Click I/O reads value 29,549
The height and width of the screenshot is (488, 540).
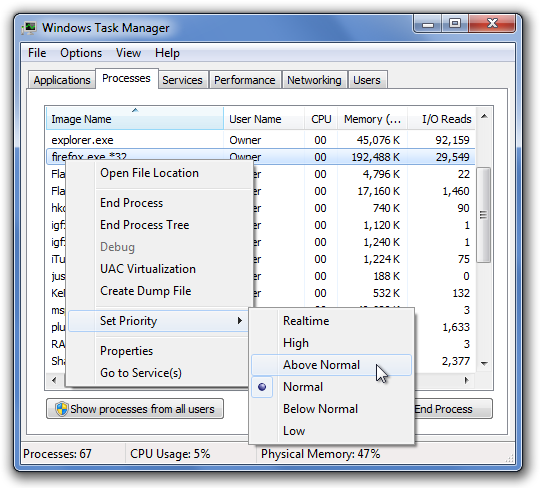click(x=452, y=157)
